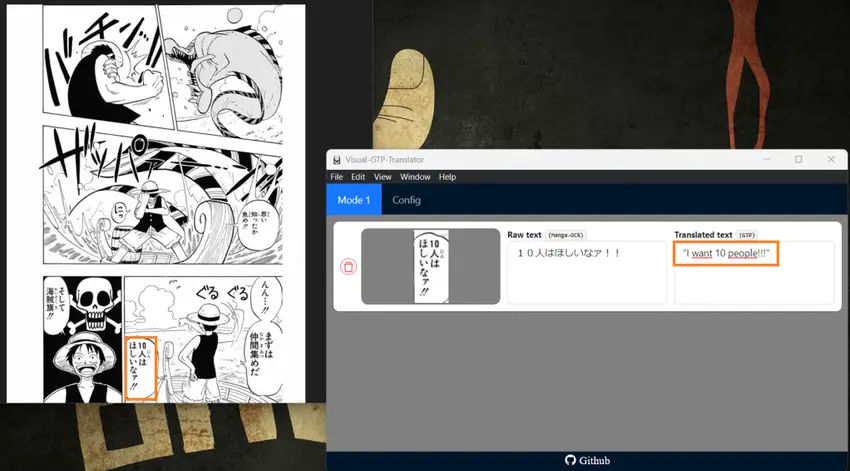Image resolution: width=850 pixels, height=471 pixels.
Task: Click the Manga-OCR badge label
Action: [x=565, y=235]
